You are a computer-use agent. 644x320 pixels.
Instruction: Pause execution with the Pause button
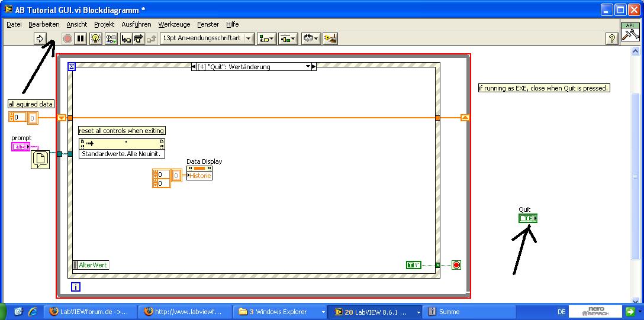[x=81, y=38]
